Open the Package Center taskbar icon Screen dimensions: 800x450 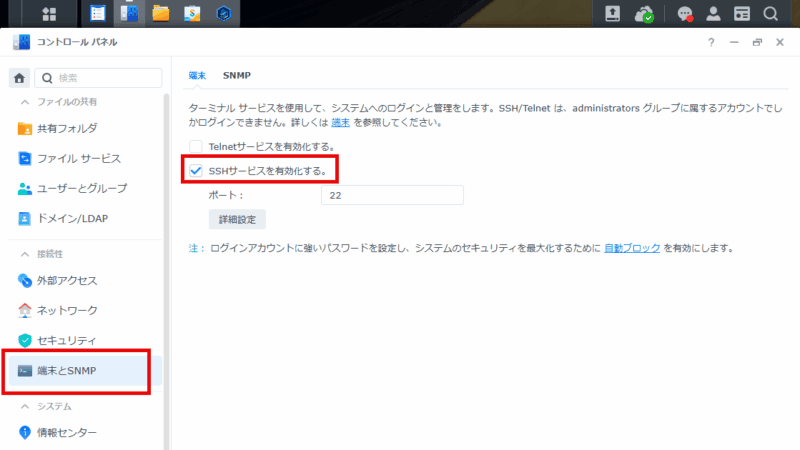[97, 14]
